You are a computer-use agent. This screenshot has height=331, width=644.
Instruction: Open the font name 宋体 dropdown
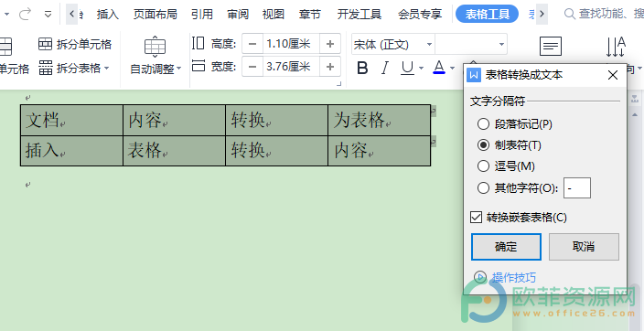(x=429, y=45)
